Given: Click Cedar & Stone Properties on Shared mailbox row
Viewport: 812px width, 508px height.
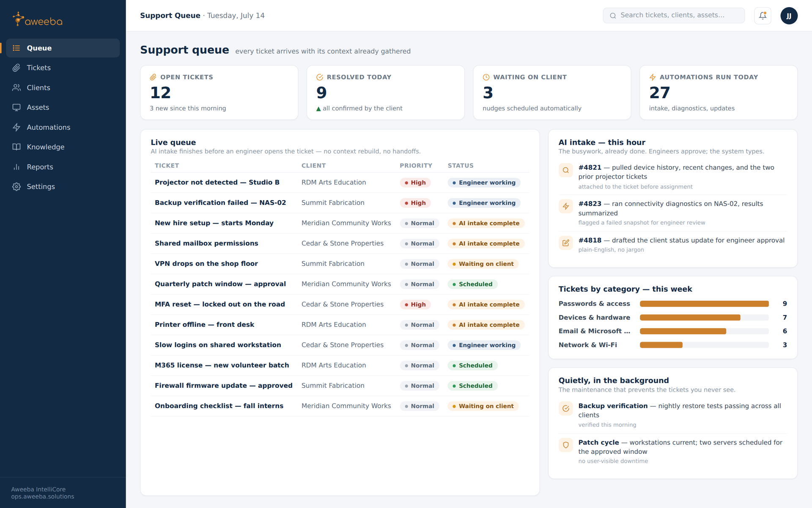Looking at the screenshot, I should pos(343,243).
